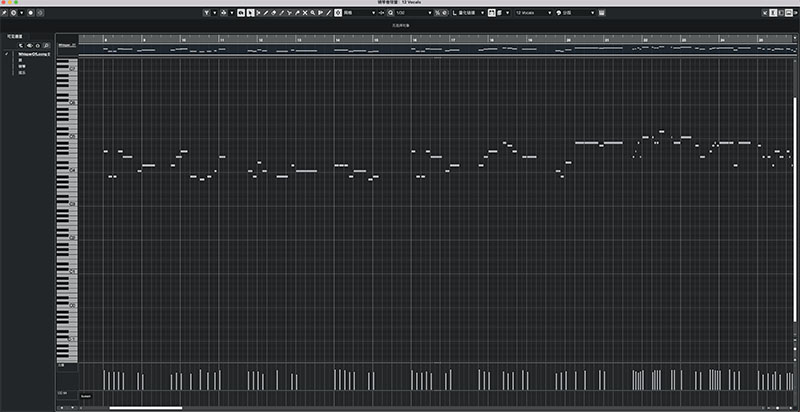Click the part name label beside overview strip

(67, 45)
